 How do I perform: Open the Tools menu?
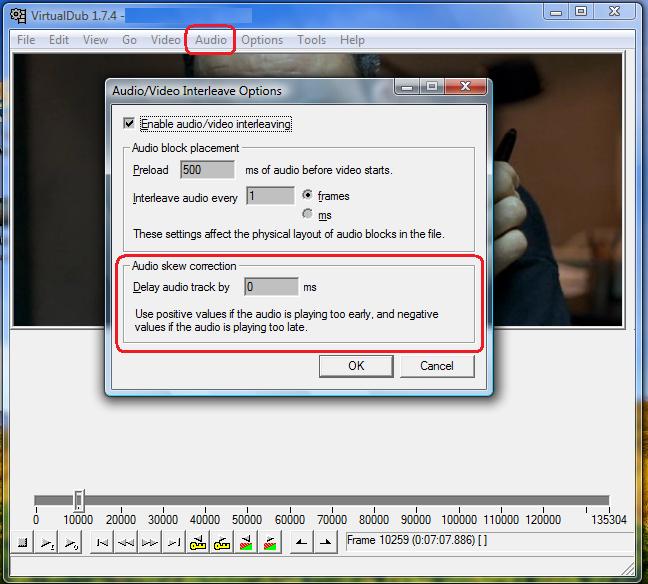(312, 40)
